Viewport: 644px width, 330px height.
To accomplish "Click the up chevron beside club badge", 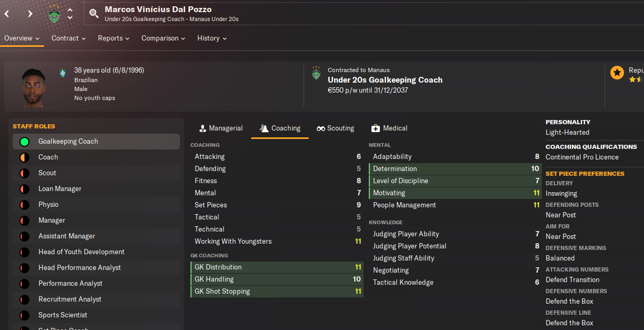I will tap(71, 10).
